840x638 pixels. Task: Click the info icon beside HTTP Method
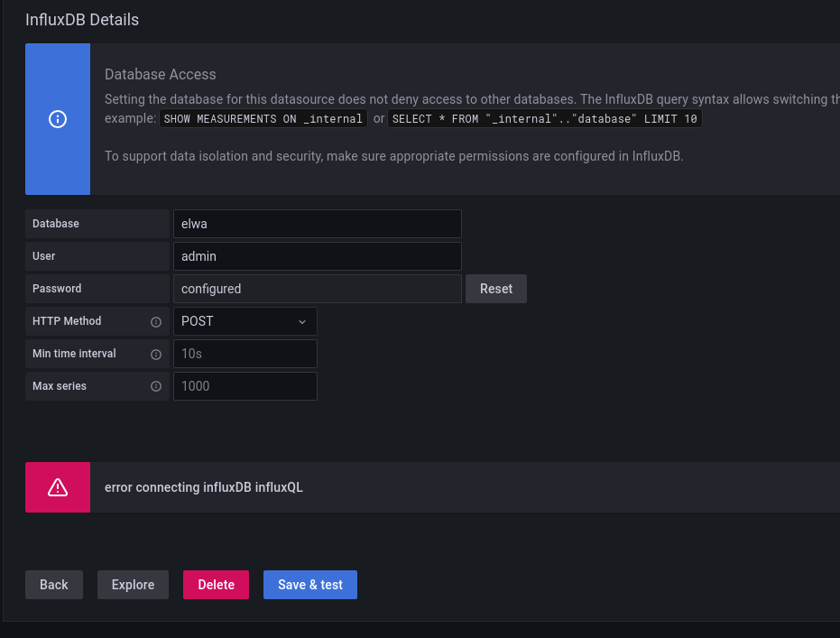tap(156, 321)
